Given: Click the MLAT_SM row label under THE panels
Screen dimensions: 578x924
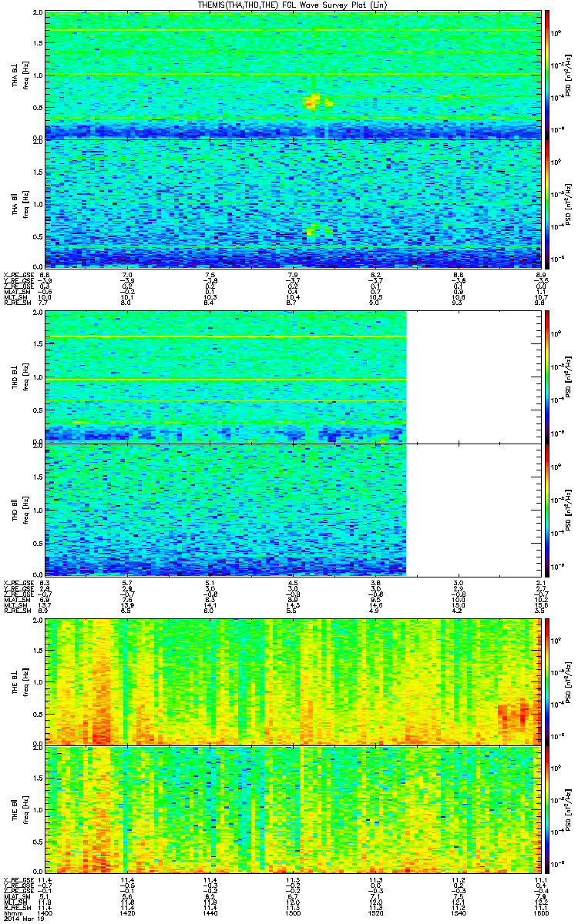Looking at the screenshot, I should coord(17,896).
